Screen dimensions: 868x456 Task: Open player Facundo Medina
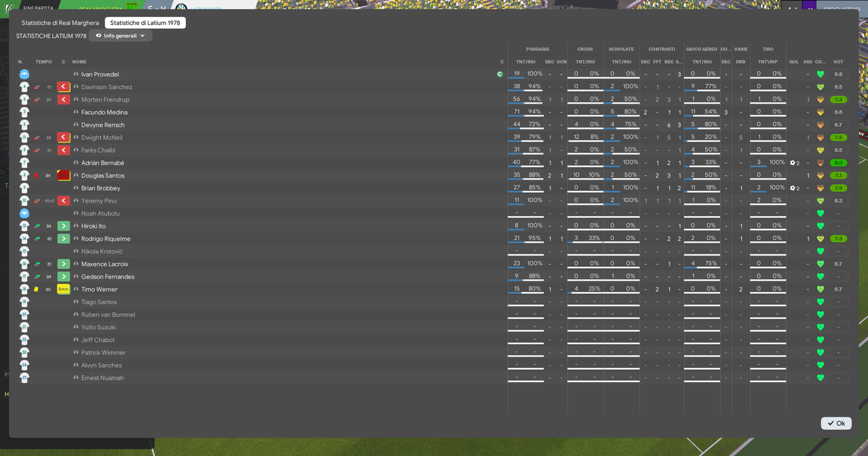coord(104,112)
